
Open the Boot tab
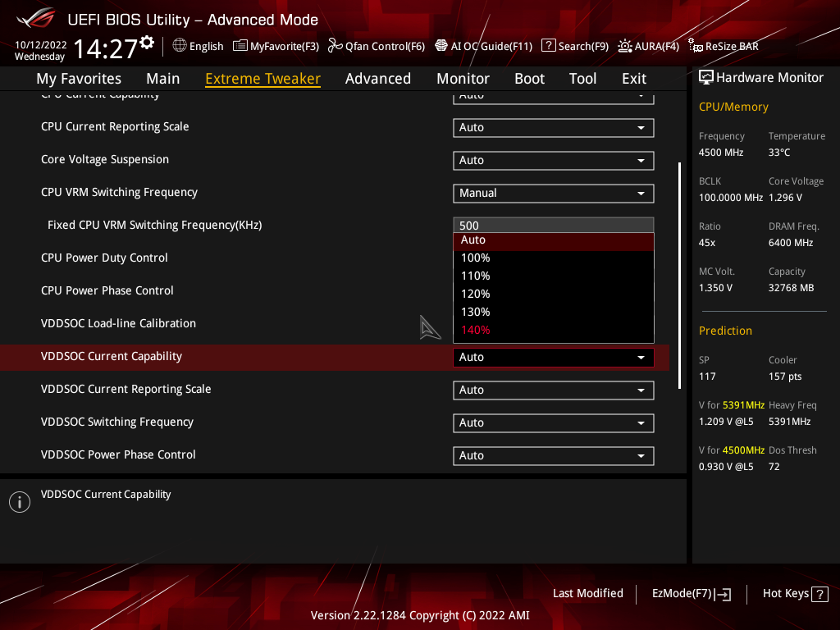(x=529, y=79)
